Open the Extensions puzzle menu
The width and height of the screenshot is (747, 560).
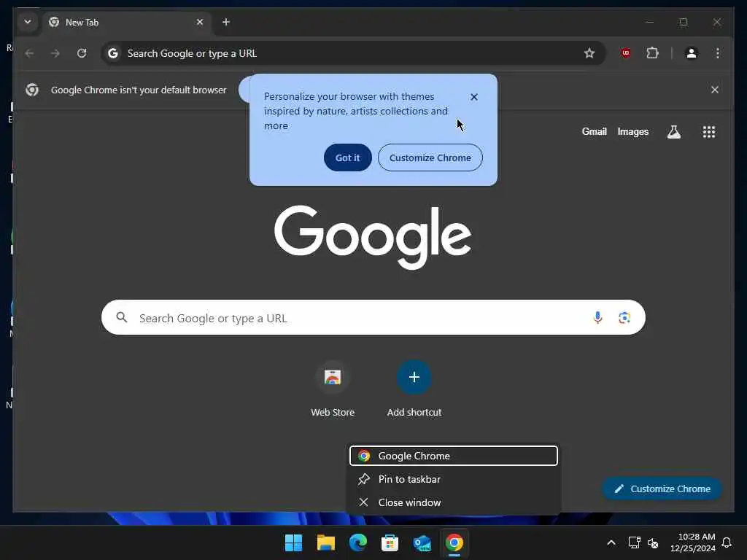click(x=652, y=53)
